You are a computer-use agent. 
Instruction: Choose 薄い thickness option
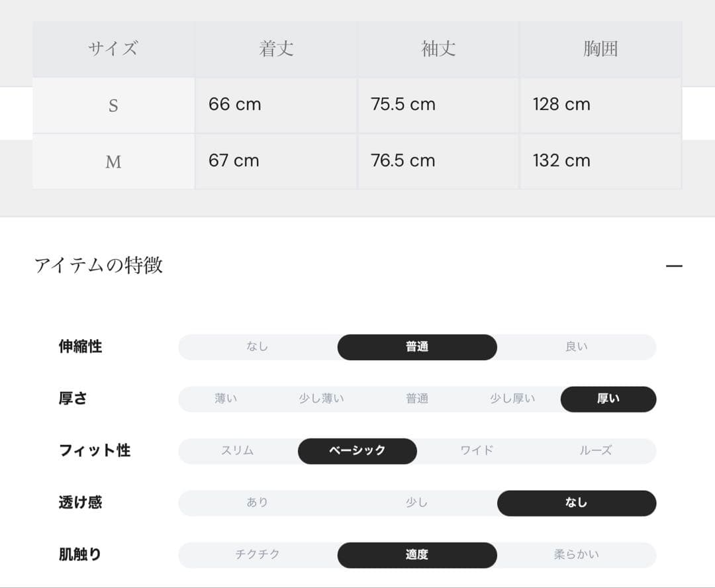tap(226, 399)
